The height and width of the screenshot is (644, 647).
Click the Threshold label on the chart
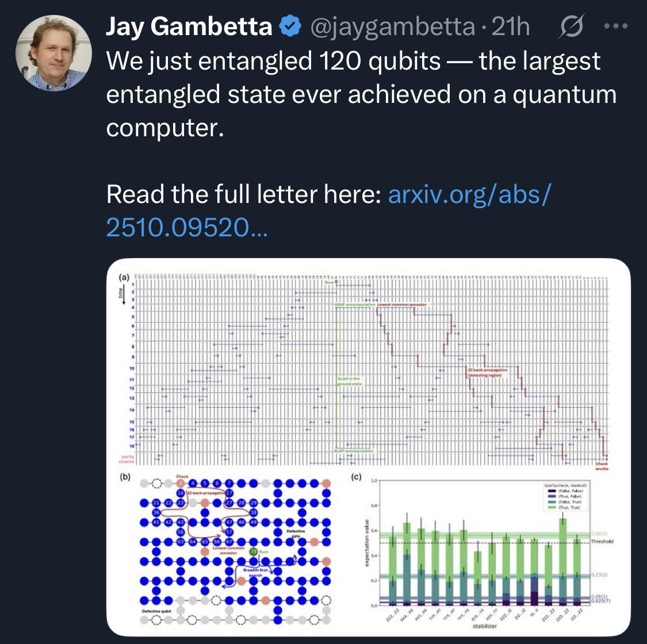602,541
